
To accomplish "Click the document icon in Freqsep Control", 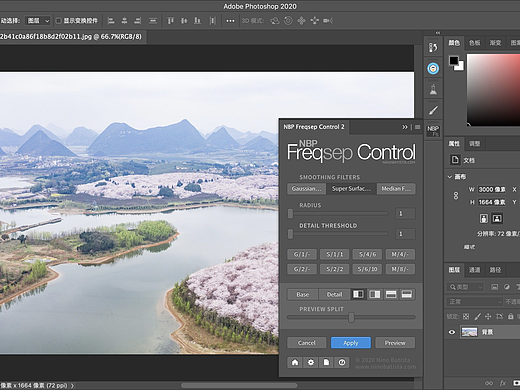I will [x=326, y=362].
